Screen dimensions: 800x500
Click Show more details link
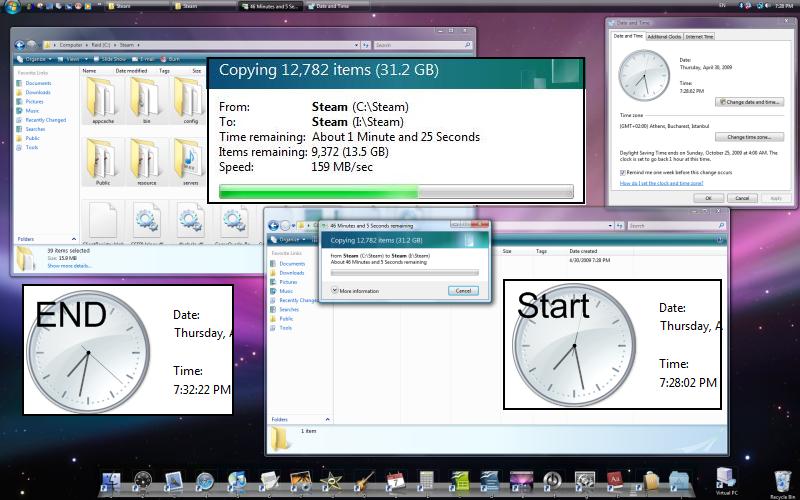click(x=69, y=266)
